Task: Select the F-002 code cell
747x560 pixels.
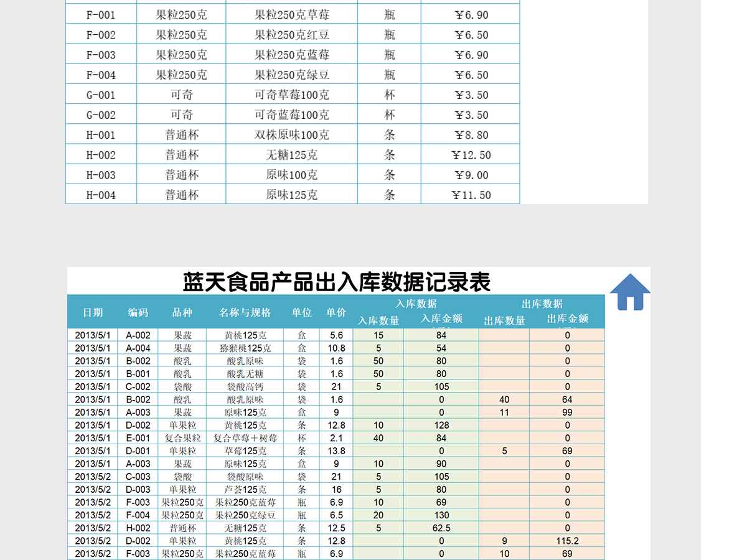Action: tap(101, 35)
